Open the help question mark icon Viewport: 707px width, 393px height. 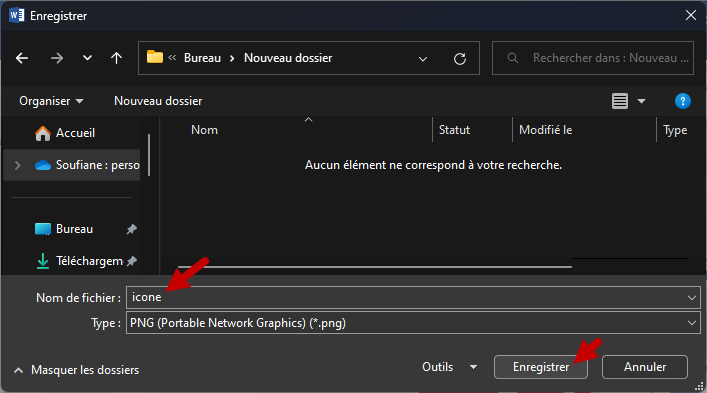click(683, 101)
